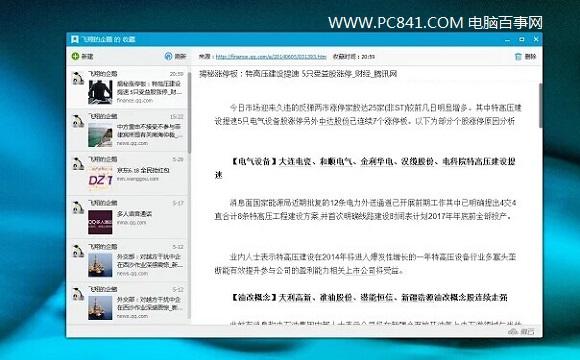
Task: Click the purple QQ多人 thumbnail
Action: pos(100,222)
